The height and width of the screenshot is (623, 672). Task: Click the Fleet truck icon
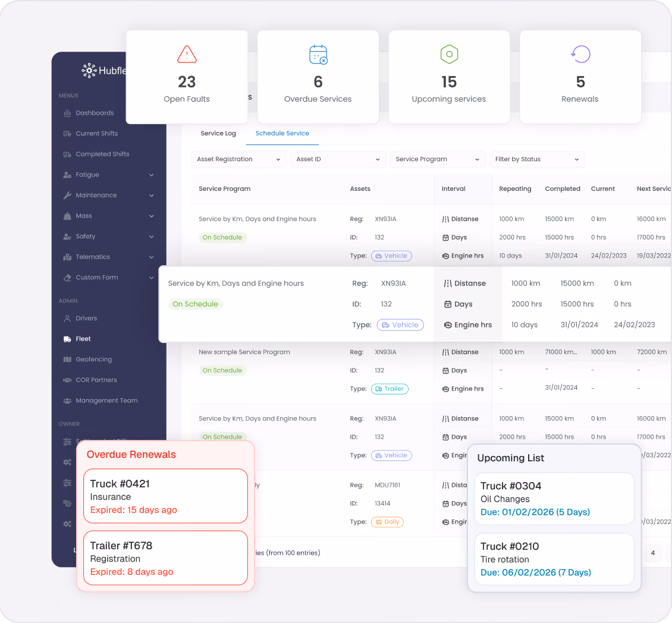(x=67, y=339)
